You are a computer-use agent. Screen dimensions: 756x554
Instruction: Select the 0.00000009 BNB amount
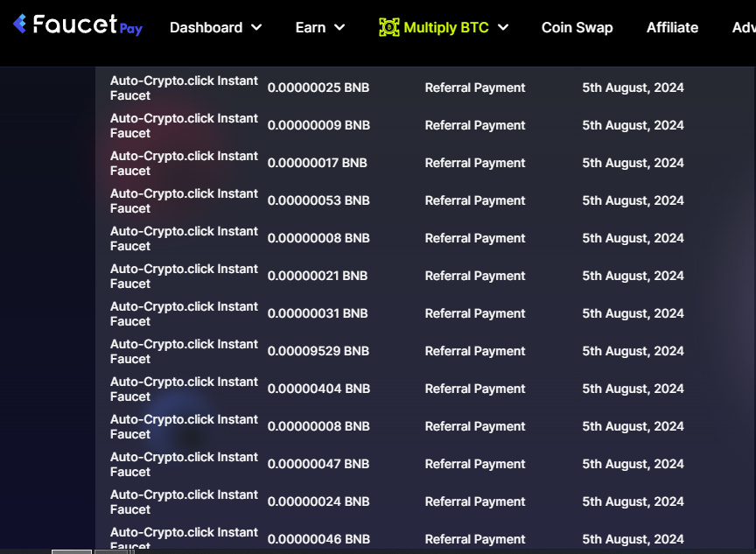click(318, 125)
